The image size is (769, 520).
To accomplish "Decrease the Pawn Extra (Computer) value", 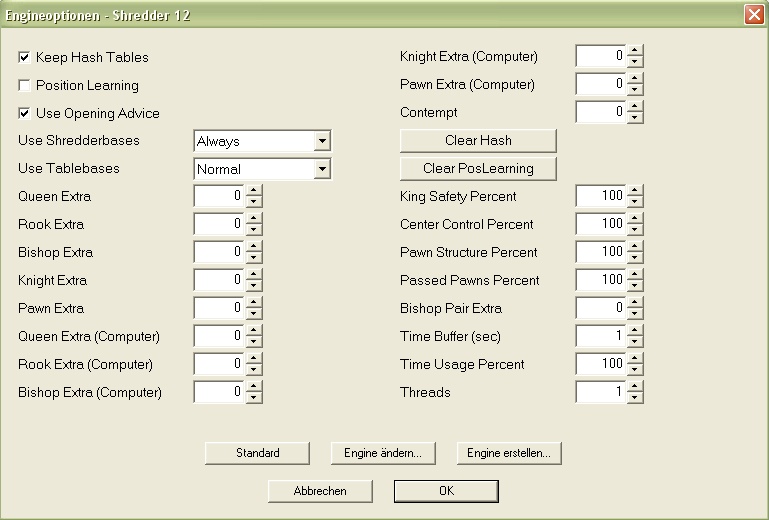I will point(635,89).
